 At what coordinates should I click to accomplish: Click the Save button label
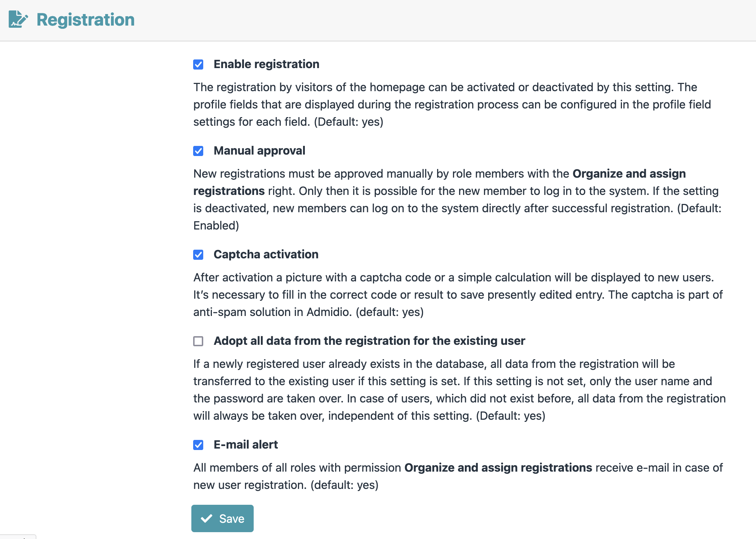tap(232, 518)
